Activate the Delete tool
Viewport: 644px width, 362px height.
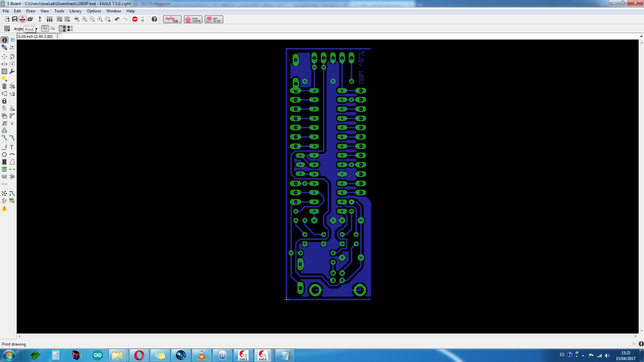(x=4, y=86)
